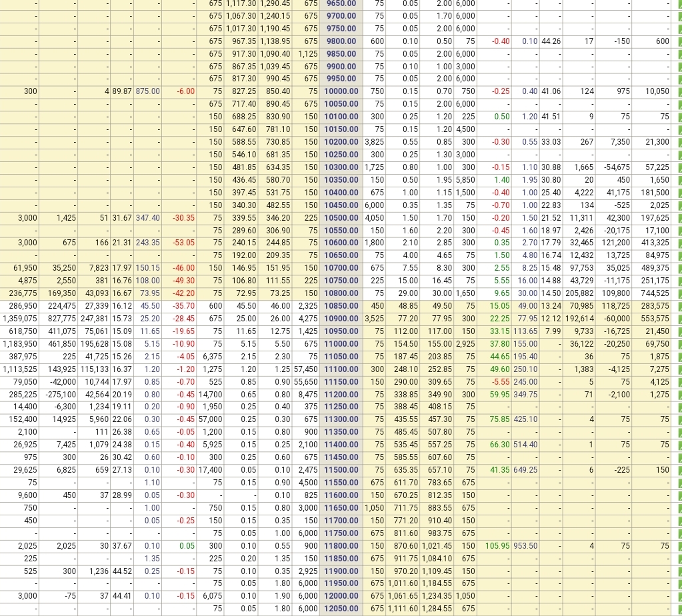Select call volume 247,381
This screenshot has width=682, height=616.
pyautogui.click(x=95, y=319)
